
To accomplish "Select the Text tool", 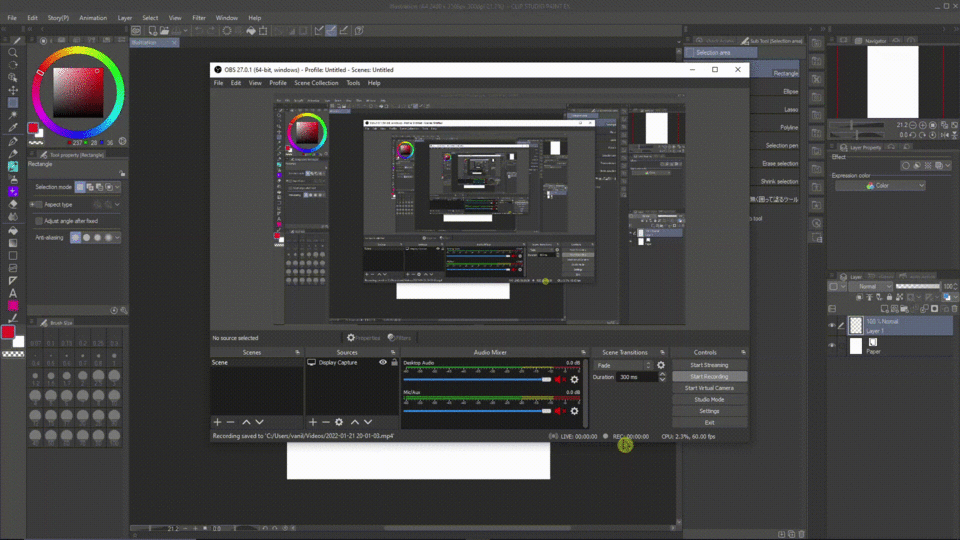I will [x=13, y=293].
